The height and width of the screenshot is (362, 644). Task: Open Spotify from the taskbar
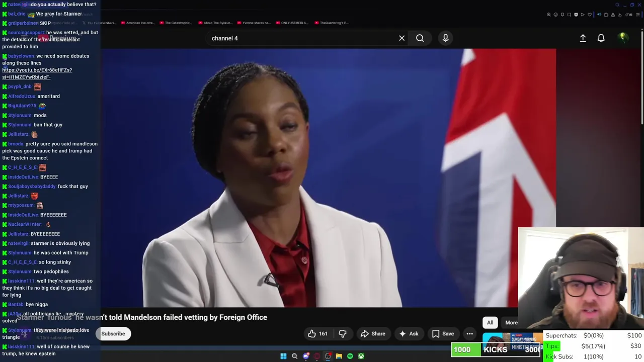click(x=350, y=356)
